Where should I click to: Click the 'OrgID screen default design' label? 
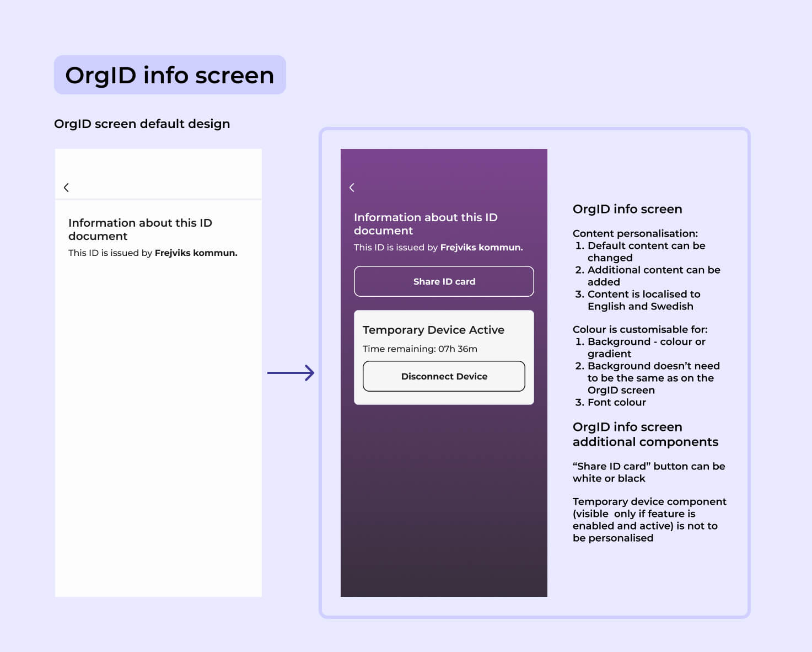pos(142,124)
